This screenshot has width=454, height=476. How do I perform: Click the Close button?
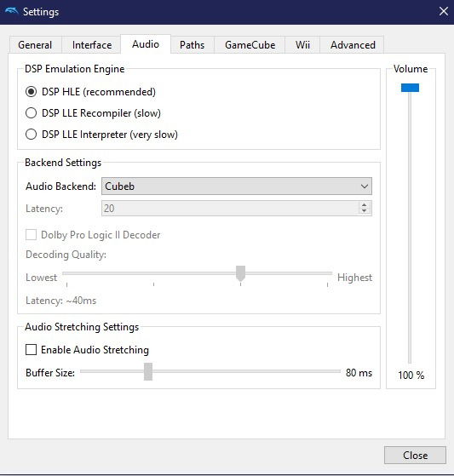coord(415,455)
